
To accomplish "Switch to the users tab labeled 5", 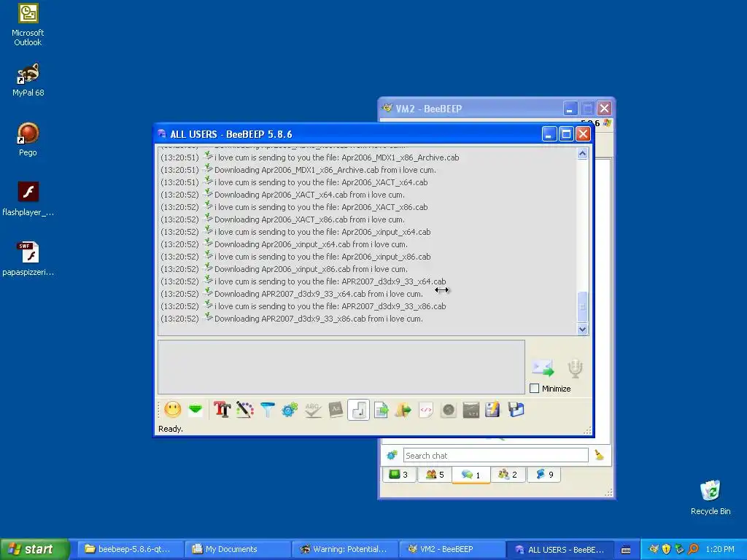I will coord(435,474).
